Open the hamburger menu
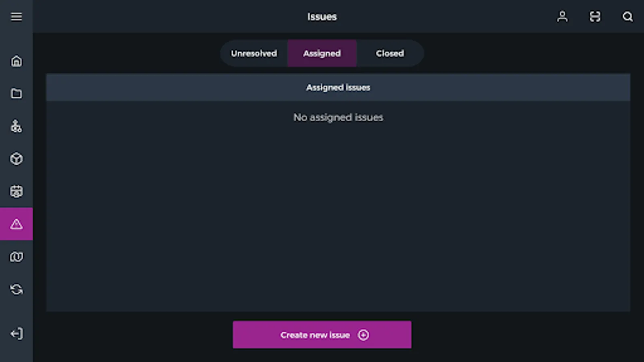The image size is (644, 362). click(x=17, y=16)
